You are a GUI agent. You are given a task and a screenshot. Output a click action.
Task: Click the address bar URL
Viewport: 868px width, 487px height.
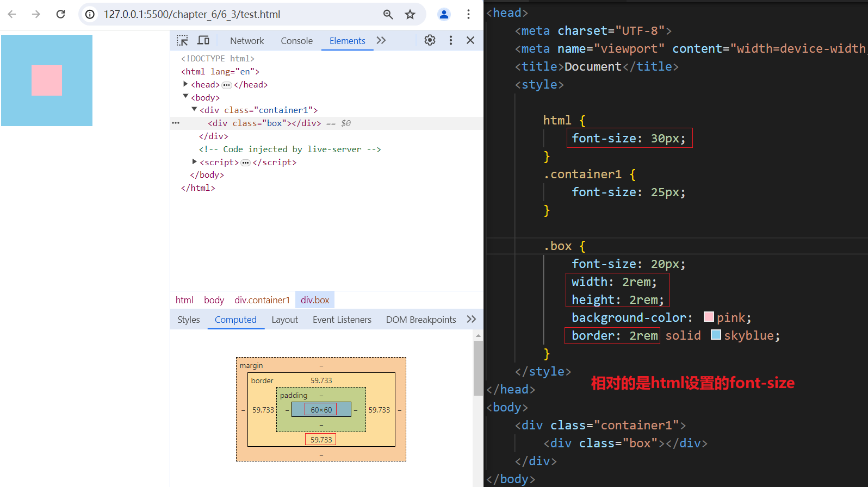point(192,14)
